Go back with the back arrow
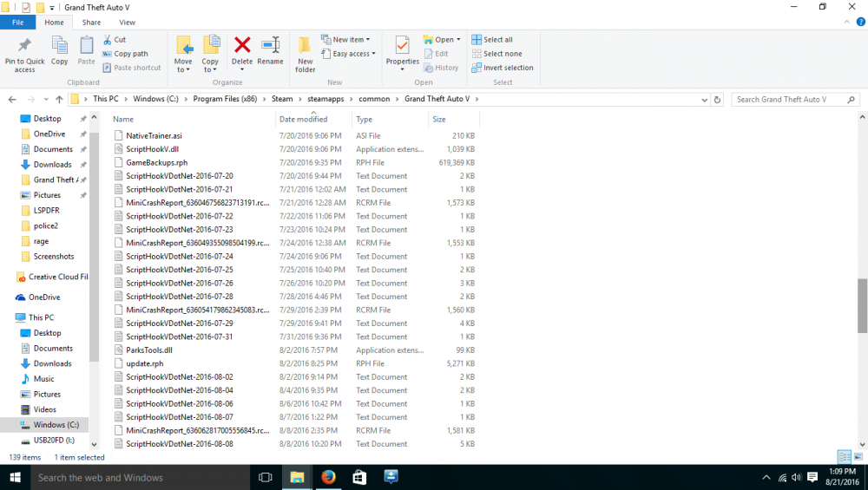This screenshot has width=868, height=490. tap(12, 100)
